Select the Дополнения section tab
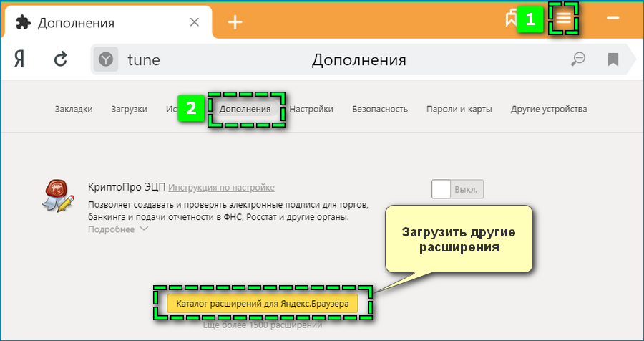Viewport: 644px width, 341px height. [245, 109]
